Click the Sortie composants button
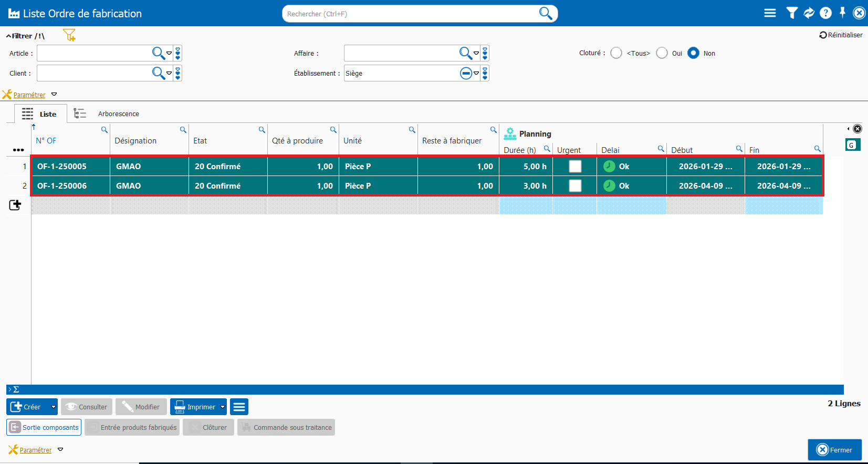 44,427
